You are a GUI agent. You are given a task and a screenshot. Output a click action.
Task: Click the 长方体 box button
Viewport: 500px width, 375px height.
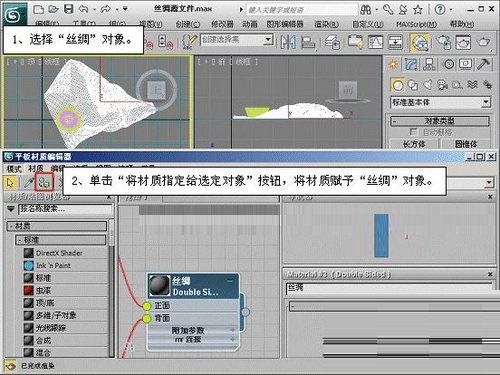coord(414,144)
